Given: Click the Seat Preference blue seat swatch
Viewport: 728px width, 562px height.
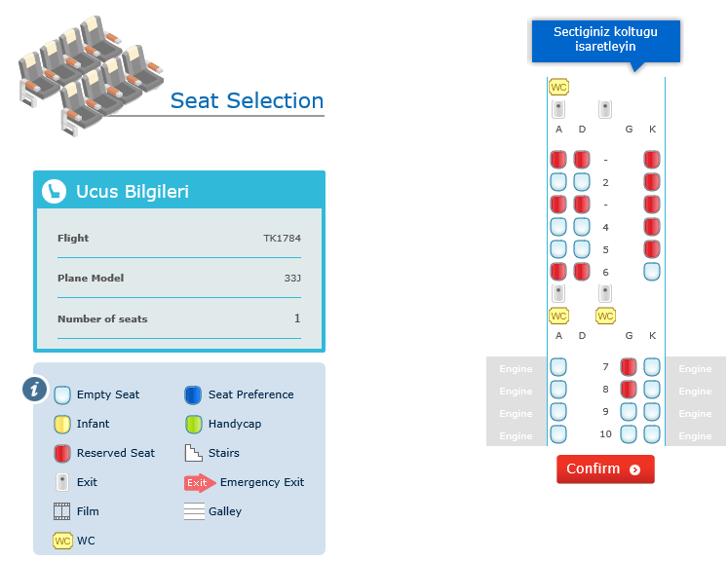Looking at the screenshot, I should click(x=192, y=395).
